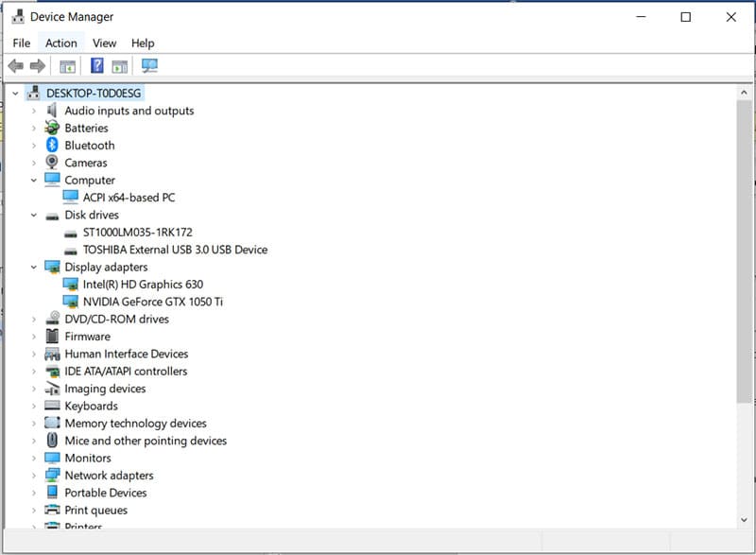
Task: Click the Back navigation arrow
Action: (x=15, y=65)
